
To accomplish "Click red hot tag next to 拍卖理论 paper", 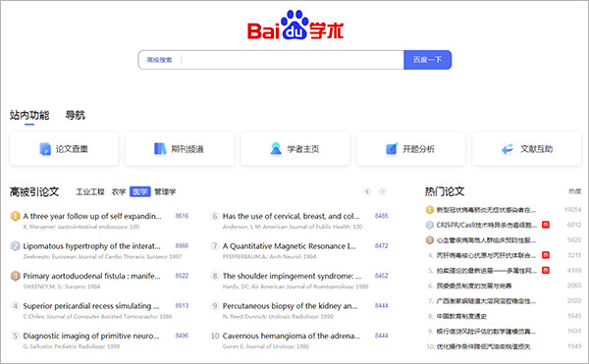I will click(546, 270).
